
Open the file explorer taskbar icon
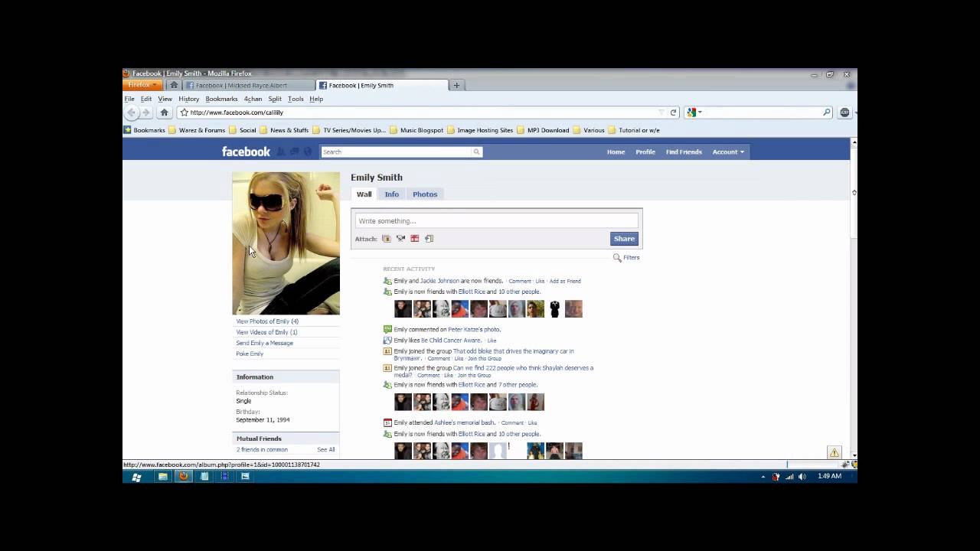click(163, 476)
